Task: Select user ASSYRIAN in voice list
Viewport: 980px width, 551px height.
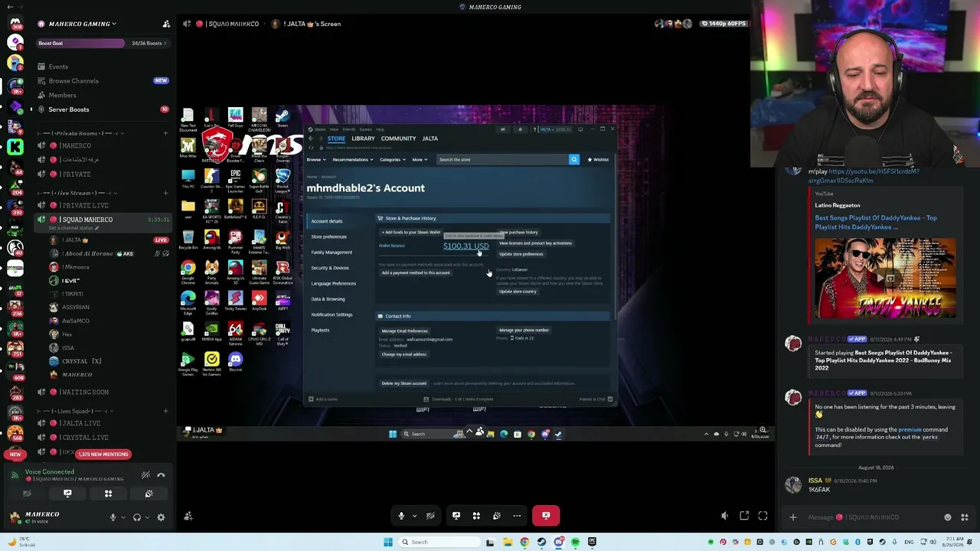Action: pos(76,308)
